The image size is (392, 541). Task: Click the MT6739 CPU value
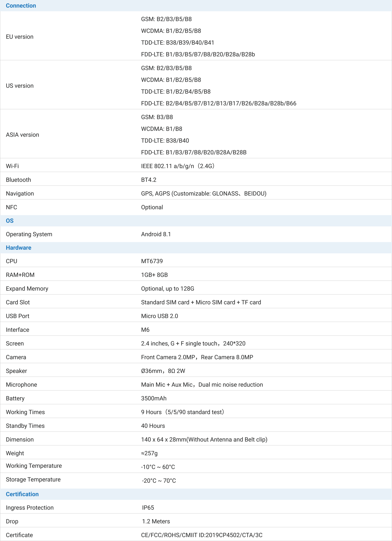click(x=152, y=261)
